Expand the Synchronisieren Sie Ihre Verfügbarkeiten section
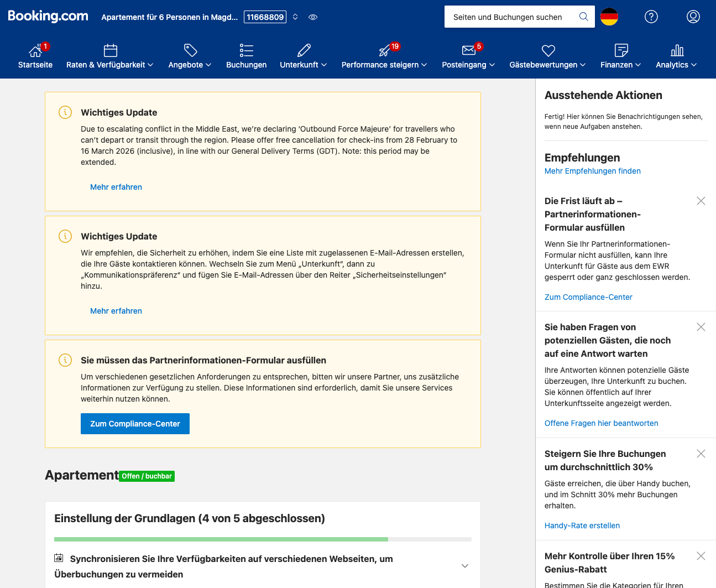716x588 pixels. [464, 566]
